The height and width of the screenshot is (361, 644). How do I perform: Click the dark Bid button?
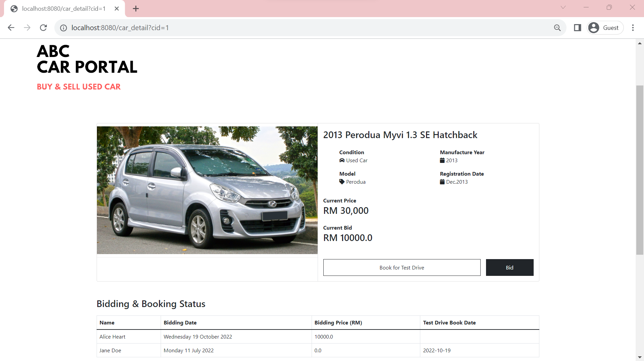[x=509, y=267]
